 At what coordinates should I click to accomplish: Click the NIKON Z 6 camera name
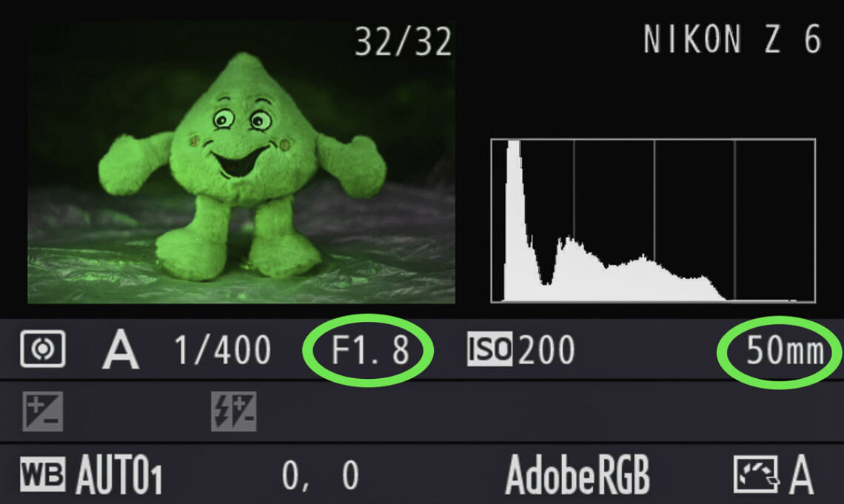[x=732, y=39]
